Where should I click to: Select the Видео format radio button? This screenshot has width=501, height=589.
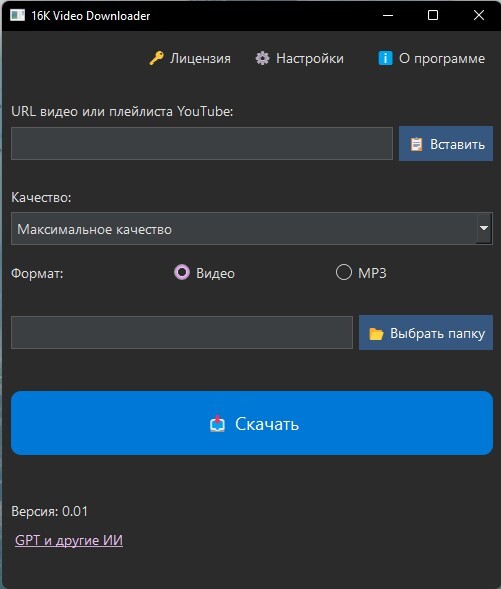tap(182, 272)
